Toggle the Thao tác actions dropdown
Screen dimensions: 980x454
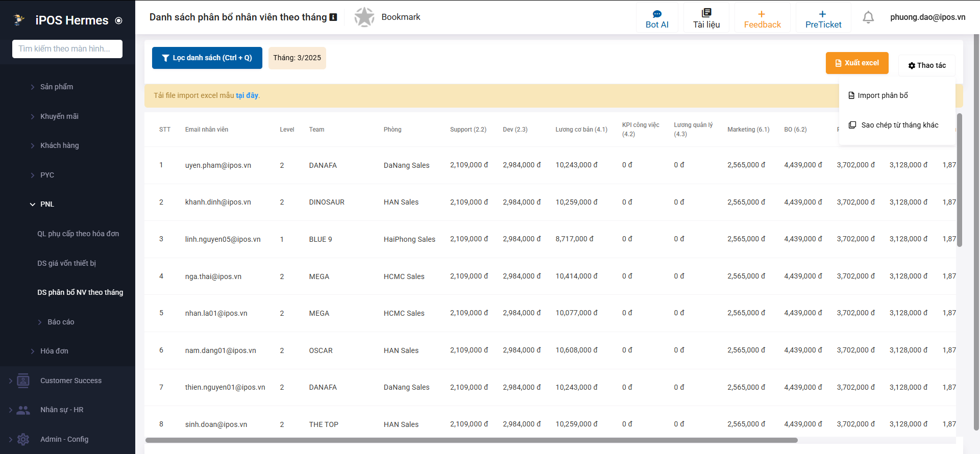tap(926, 65)
